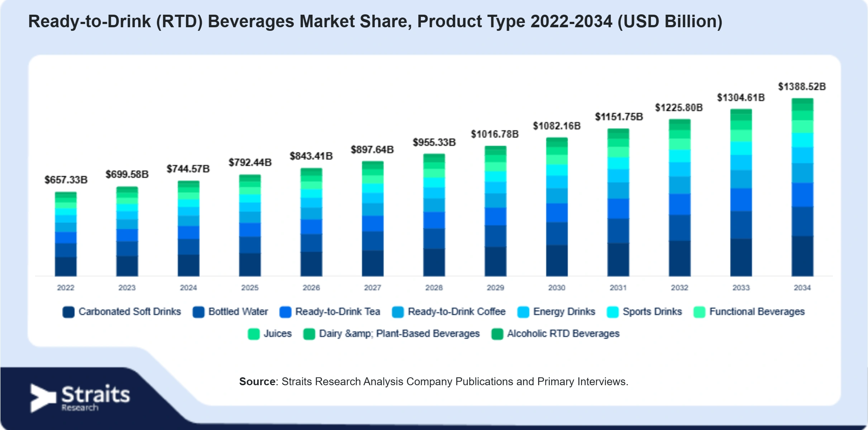Click the Ready-to-Drink Tea legend swatch
This screenshot has height=430, width=868.
point(285,312)
